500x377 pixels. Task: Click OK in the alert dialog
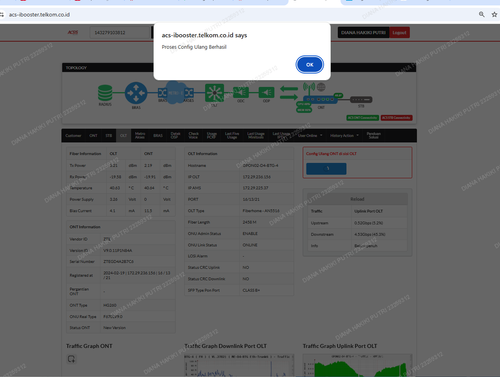tap(309, 65)
